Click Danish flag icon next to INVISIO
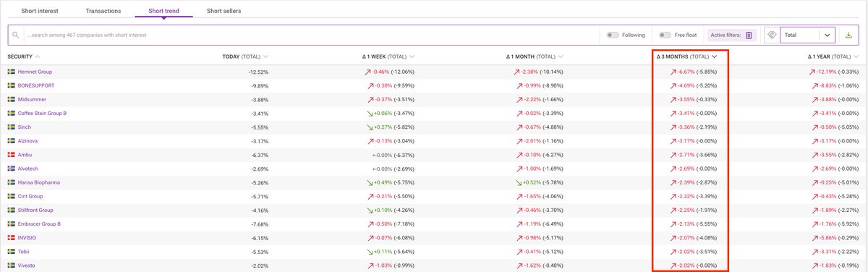This screenshot has width=868, height=272. 11,238
